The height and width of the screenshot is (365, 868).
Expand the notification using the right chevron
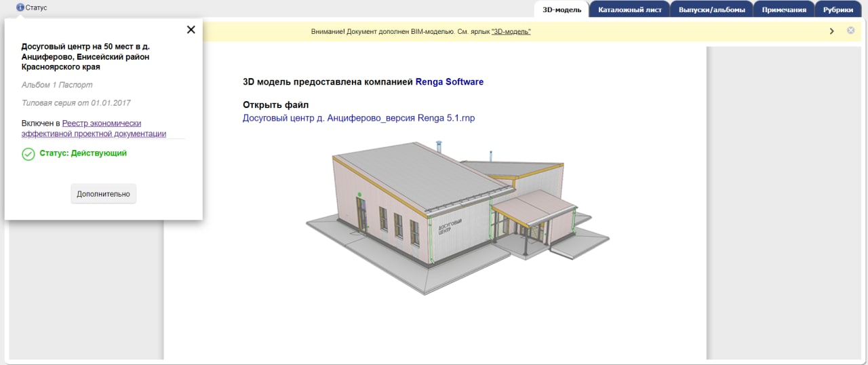point(832,31)
